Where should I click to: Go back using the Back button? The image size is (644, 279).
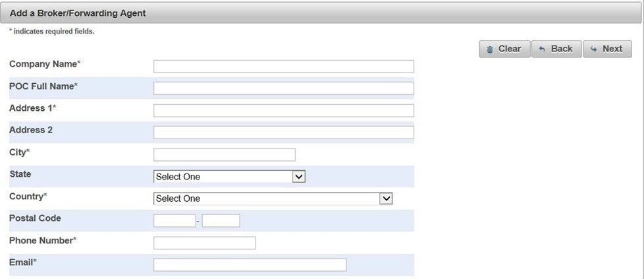point(556,49)
